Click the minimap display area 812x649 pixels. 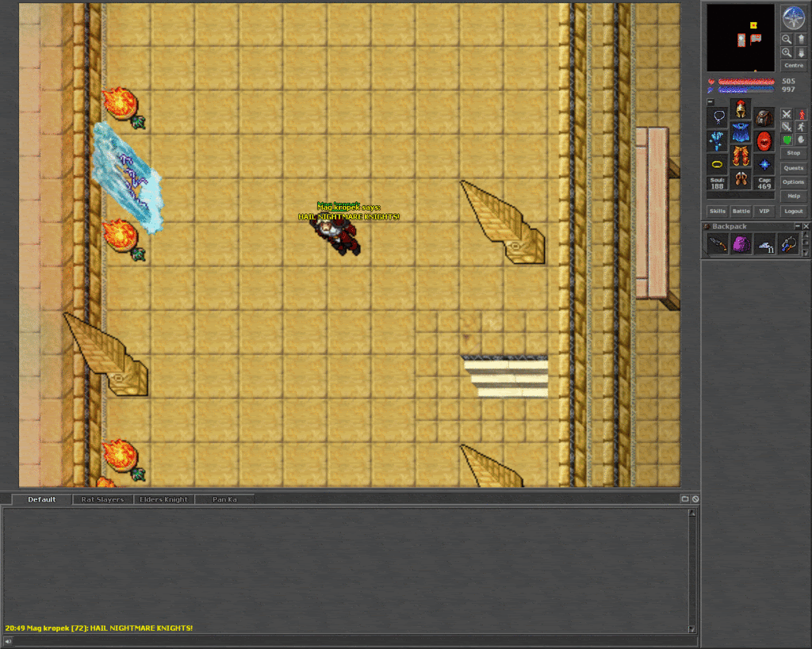[x=741, y=38]
